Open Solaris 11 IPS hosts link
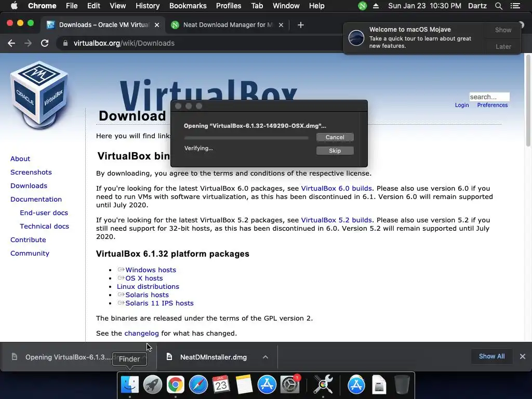The image size is (532, 399). click(159, 303)
